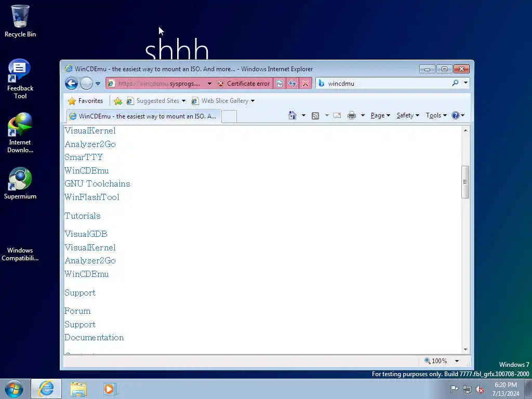Click the scroll up arrow of page
Viewport: 532px width, 399px height.
(x=465, y=130)
